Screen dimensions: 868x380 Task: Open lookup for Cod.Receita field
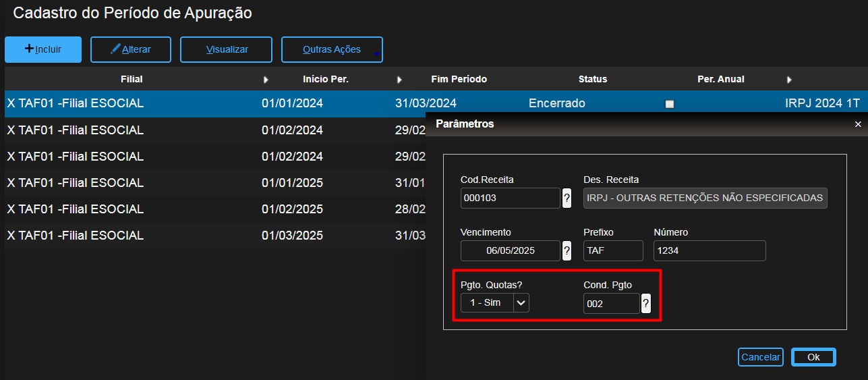click(x=567, y=198)
